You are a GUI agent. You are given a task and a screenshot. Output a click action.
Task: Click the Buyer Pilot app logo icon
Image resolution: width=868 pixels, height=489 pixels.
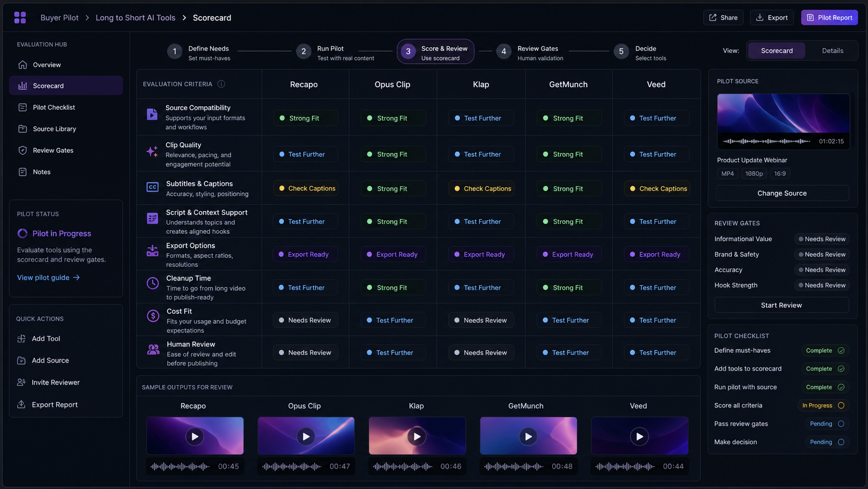20,18
